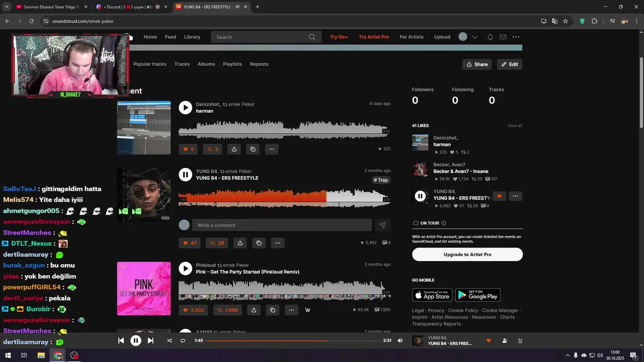This screenshot has width=644, height=362.
Task: Toggle the follow-artist icon in the player bar
Action: (x=505, y=340)
